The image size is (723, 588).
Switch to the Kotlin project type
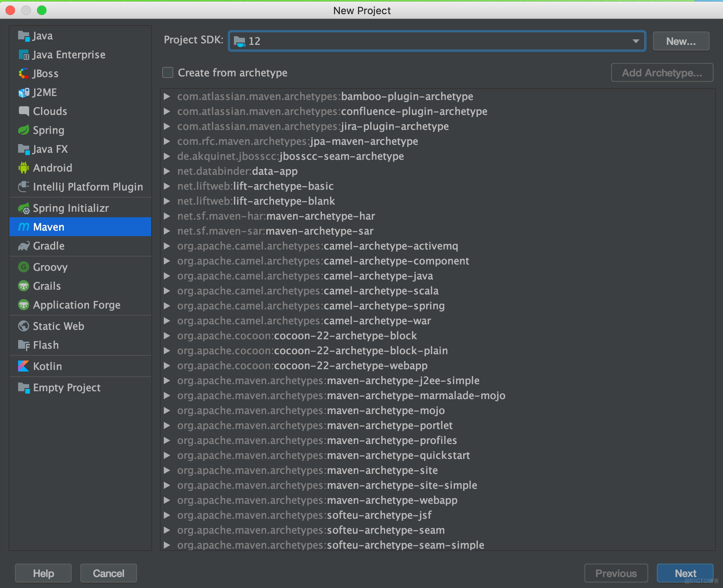point(80,366)
